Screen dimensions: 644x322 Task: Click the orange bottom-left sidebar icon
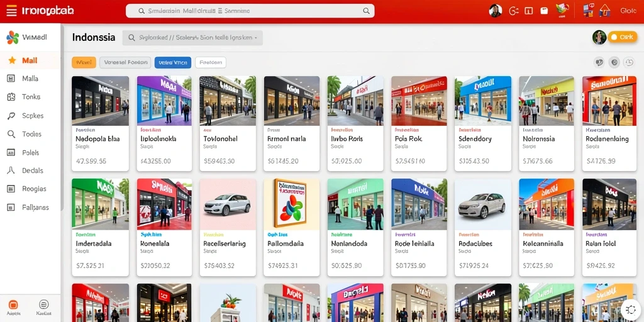[x=13, y=305]
